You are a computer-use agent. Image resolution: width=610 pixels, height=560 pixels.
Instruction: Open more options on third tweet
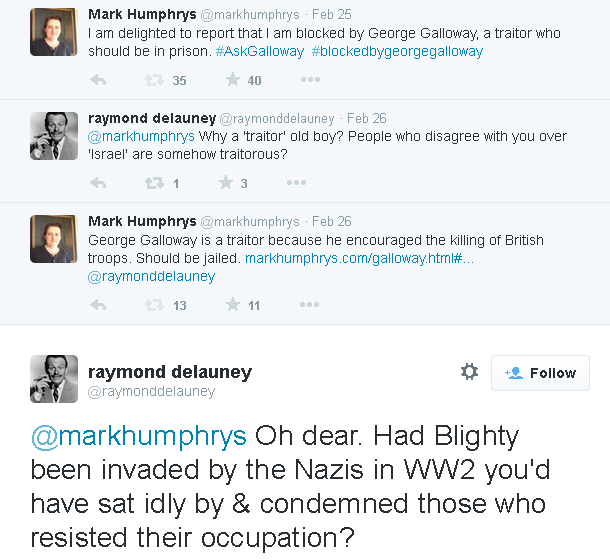point(310,305)
